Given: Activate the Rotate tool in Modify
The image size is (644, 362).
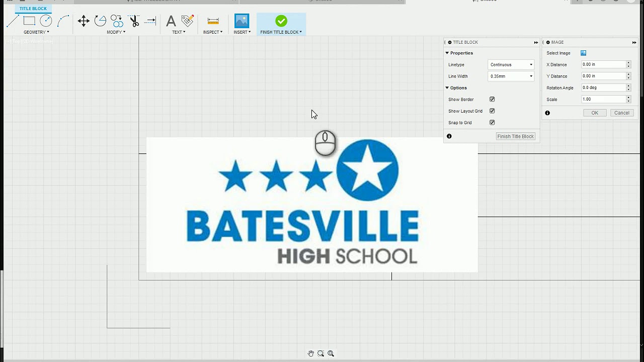Looking at the screenshot, I should click(100, 21).
